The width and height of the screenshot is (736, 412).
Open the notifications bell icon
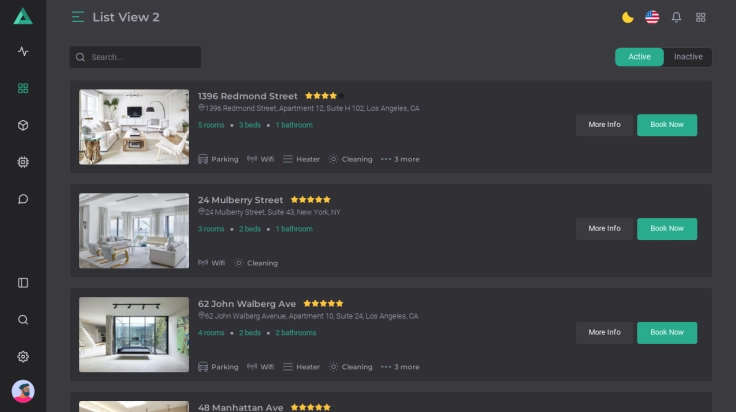coord(676,17)
